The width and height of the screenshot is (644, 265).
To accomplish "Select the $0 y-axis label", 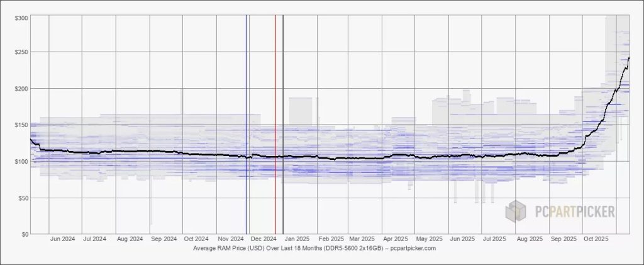I will (24, 234).
